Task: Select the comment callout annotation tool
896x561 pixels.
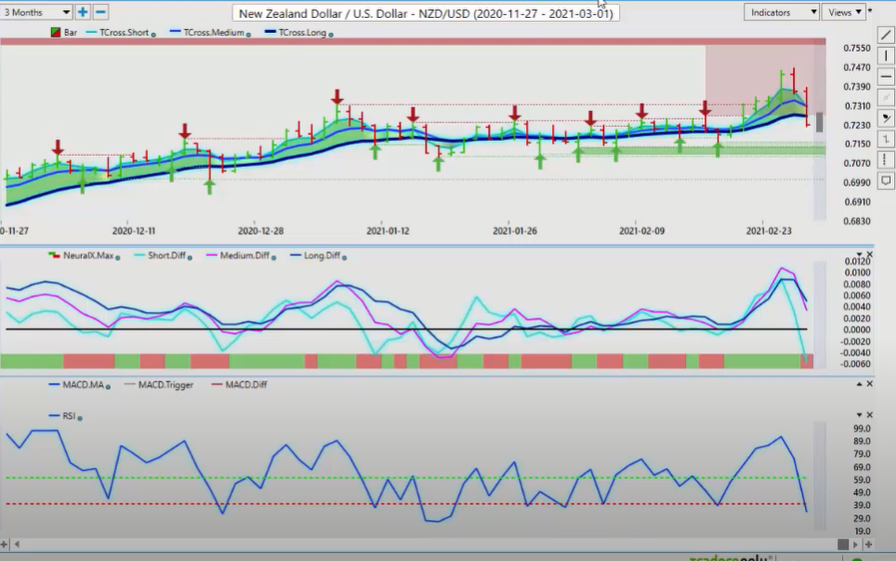Action: (x=886, y=181)
